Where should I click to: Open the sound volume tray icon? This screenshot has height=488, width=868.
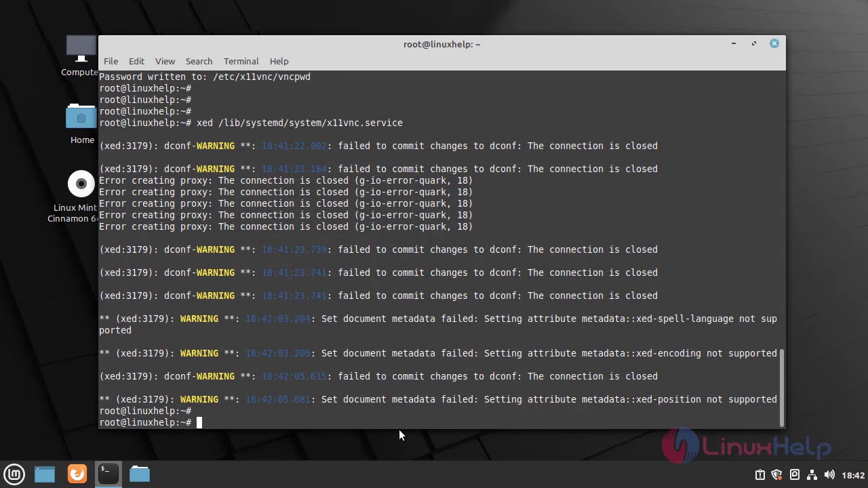[829, 474]
